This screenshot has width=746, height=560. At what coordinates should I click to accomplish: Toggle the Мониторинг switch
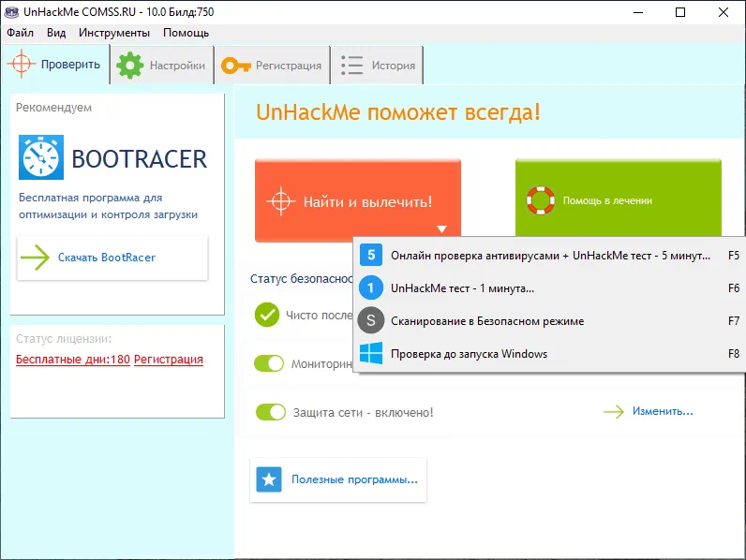[x=269, y=363]
